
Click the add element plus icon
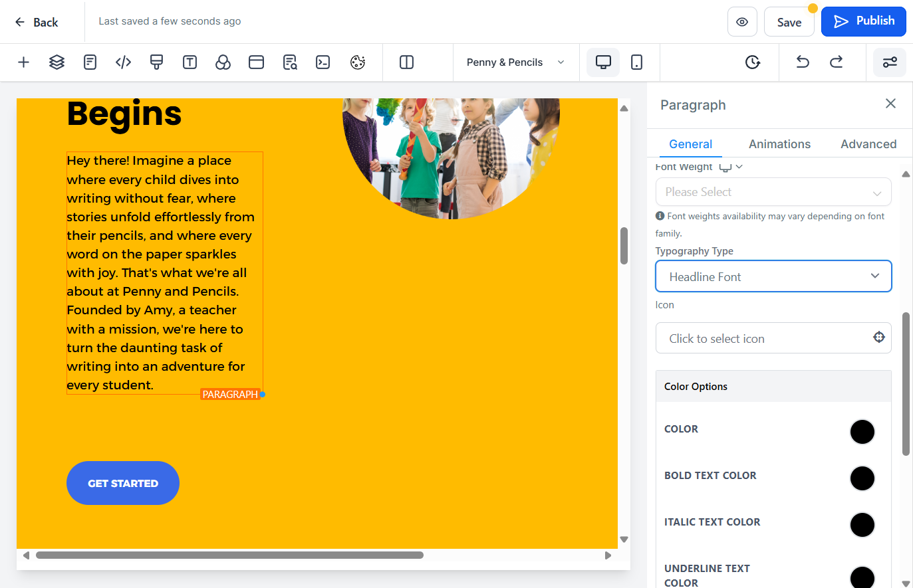point(23,62)
